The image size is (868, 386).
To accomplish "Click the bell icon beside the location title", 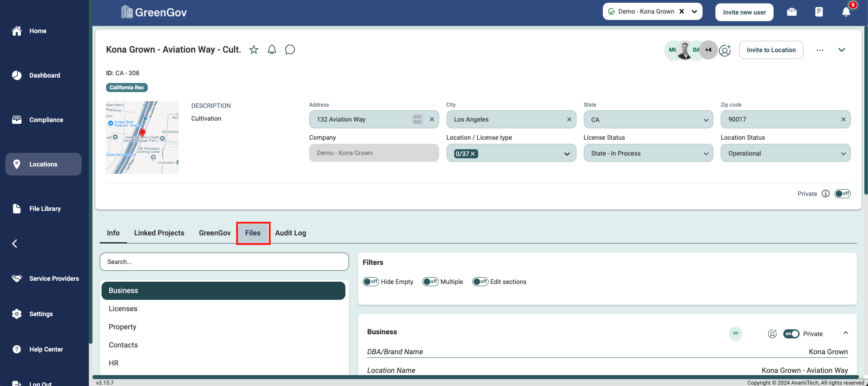I will click(272, 49).
